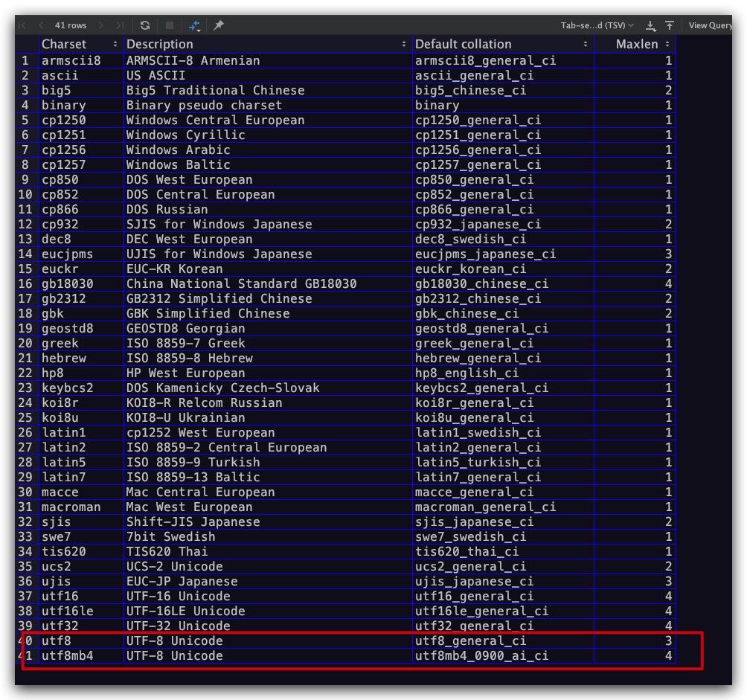Select the cp1250 charset cell
Image resolution: width=747 pixels, height=700 pixels.
tap(81, 120)
